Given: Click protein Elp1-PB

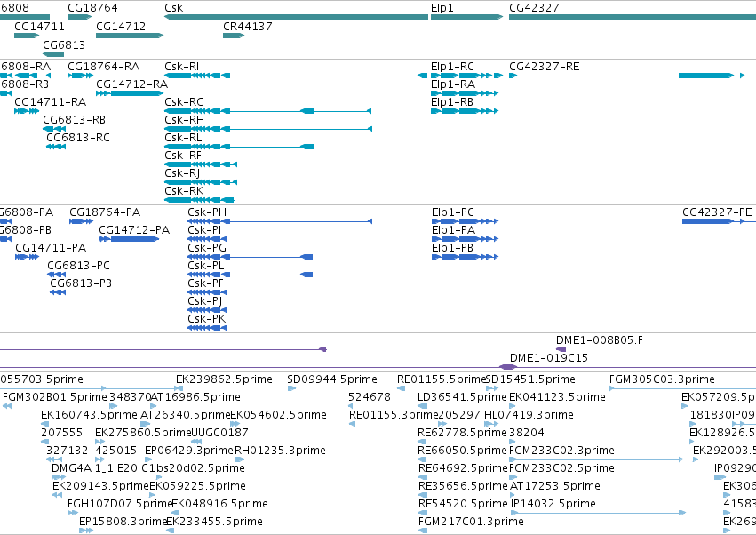Looking at the screenshot, I should tap(452, 248).
